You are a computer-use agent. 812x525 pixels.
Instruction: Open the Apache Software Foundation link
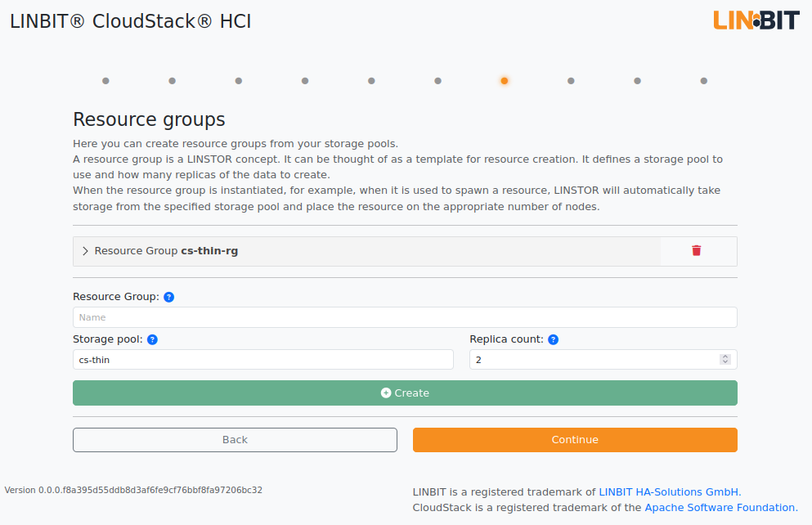[x=721, y=507]
